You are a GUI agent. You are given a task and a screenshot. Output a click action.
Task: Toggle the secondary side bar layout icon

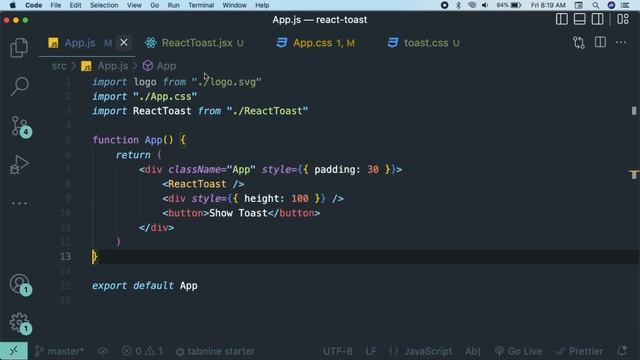(598, 19)
